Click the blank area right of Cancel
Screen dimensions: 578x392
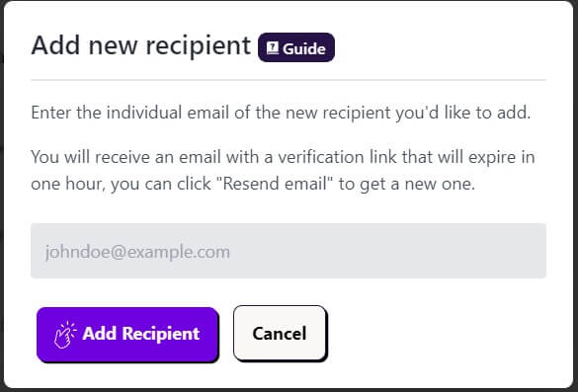click(x=437, y=334)
